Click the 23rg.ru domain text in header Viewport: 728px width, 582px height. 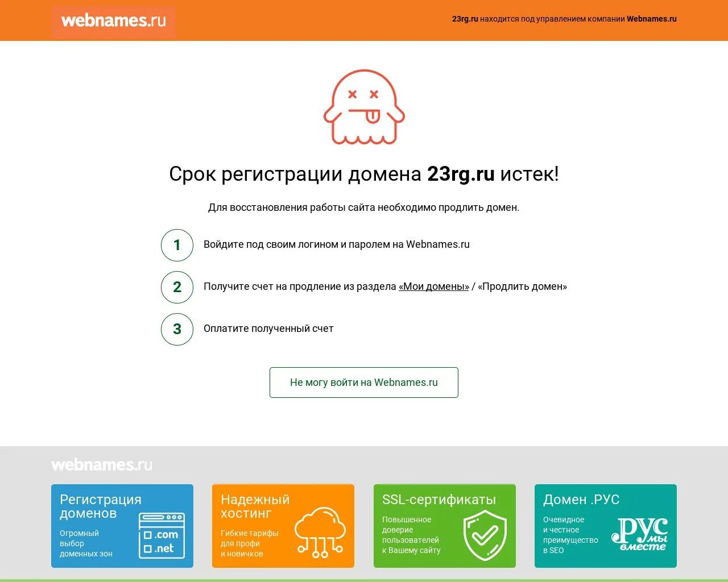(x=465, y=19)
